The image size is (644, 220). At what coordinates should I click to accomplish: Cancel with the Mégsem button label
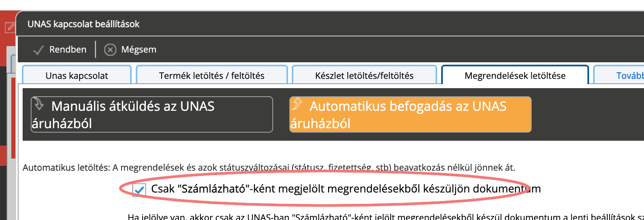[139, 49]
